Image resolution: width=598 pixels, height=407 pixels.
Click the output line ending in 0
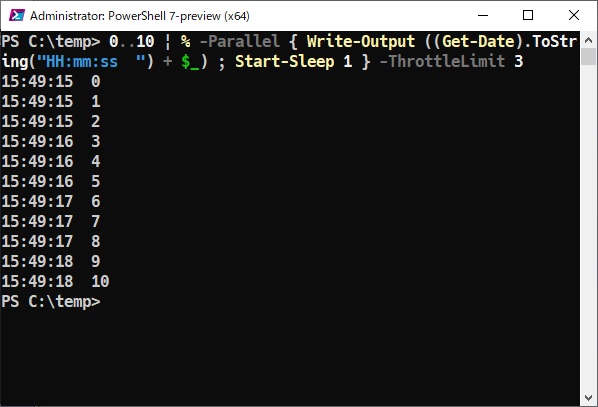51,81
